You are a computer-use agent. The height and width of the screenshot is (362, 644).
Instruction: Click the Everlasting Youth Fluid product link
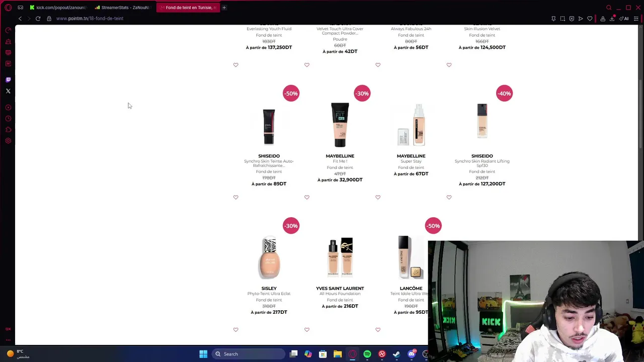click(269, 29)
